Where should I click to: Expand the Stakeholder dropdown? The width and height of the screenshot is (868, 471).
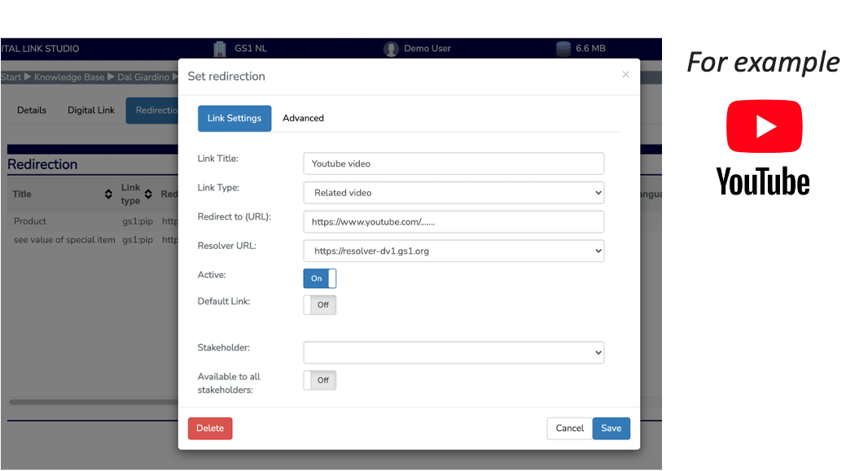(454, 353)
